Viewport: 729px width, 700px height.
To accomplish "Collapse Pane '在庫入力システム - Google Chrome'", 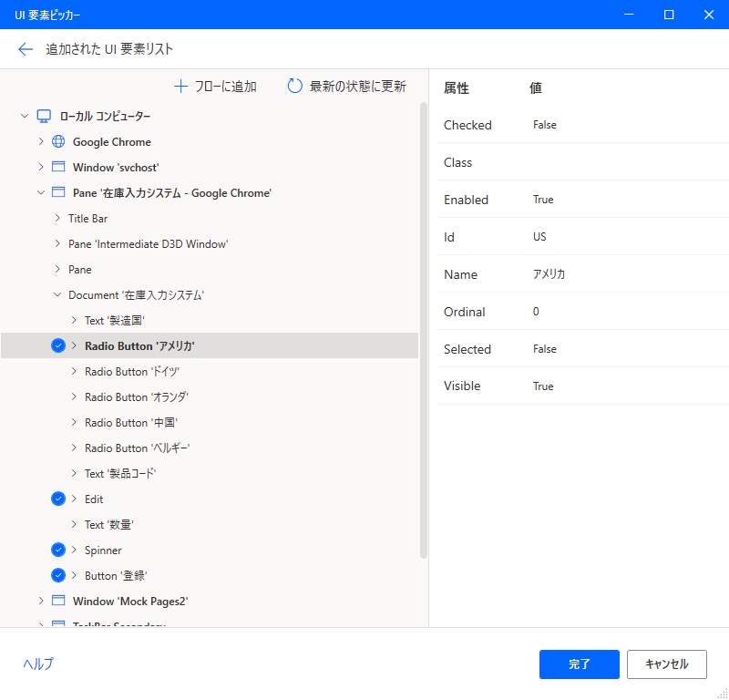I will (x=41, y=192).
